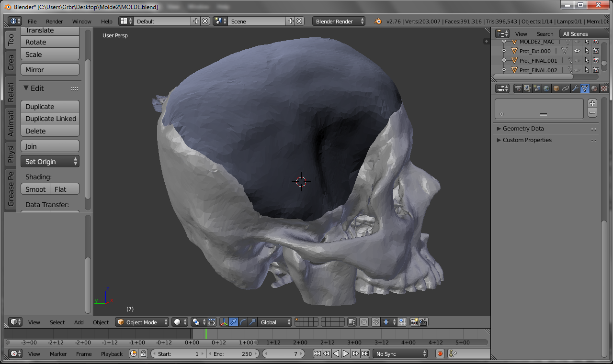Open the No Sync dropdown
This screenshot has width=613, height=364.
pyautogui.click(x=400, y=353)
